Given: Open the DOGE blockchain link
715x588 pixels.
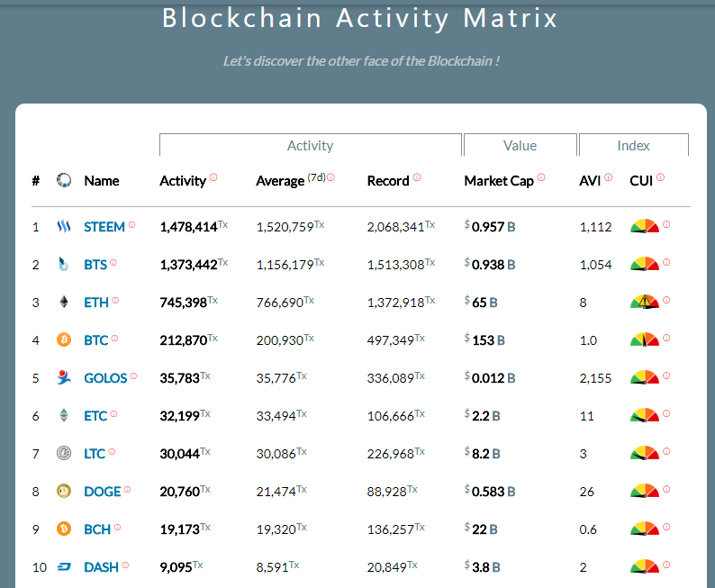Looking at the screenshot, I should [x=103, y=492].
